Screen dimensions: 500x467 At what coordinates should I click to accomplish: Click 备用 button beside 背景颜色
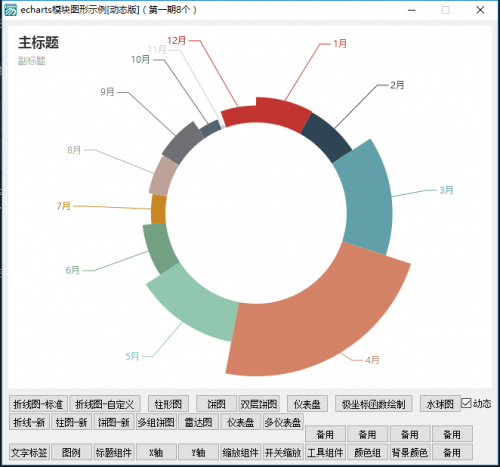tap(452, 452)
